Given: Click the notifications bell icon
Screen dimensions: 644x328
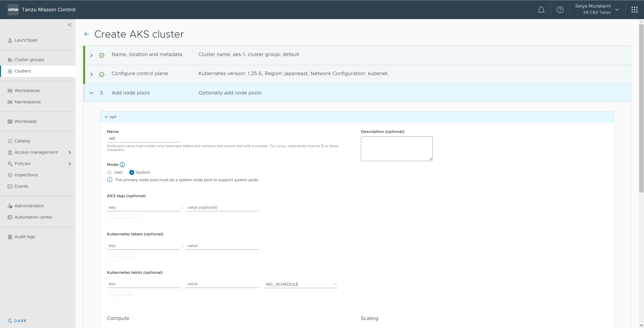Looking at the screenshot, I should (541, 10).
